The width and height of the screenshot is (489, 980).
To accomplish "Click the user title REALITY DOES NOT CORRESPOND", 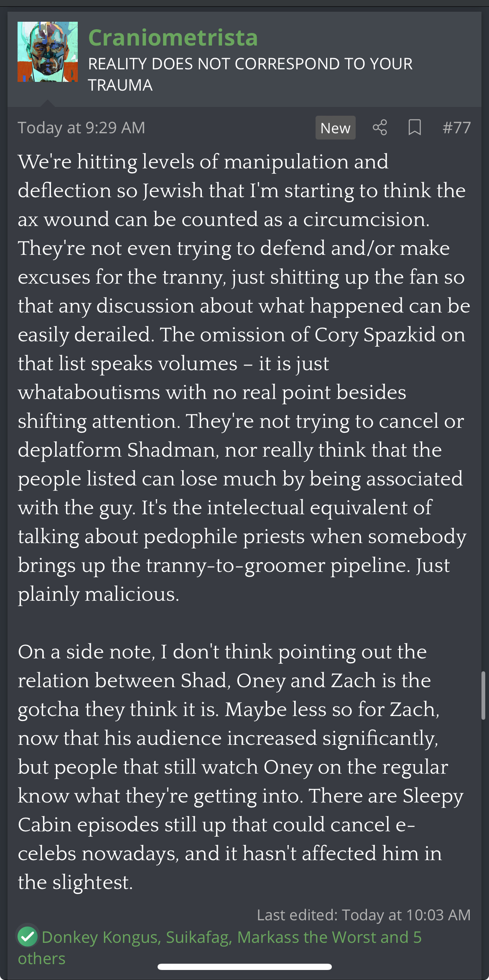I will click(x=250, y=74).
